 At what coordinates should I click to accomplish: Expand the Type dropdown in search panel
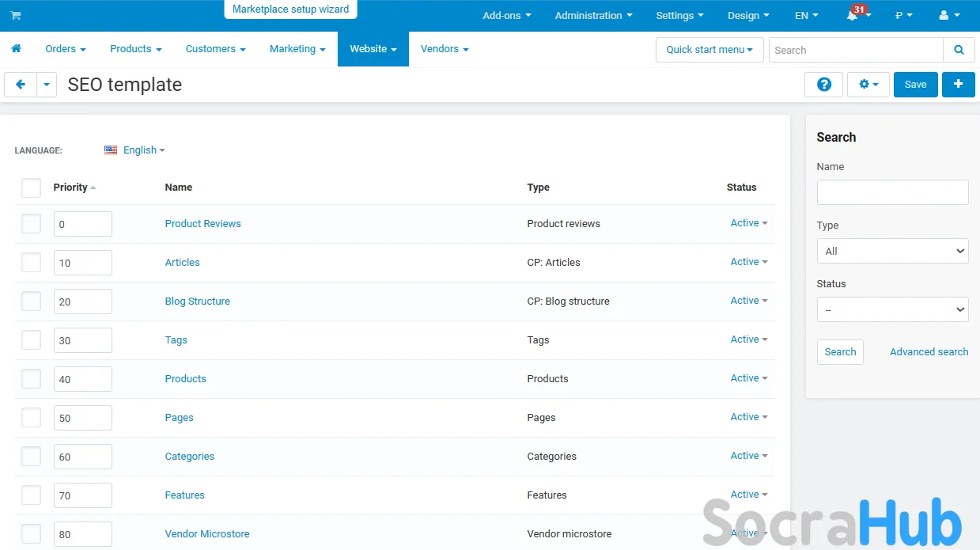coord(892,251)
